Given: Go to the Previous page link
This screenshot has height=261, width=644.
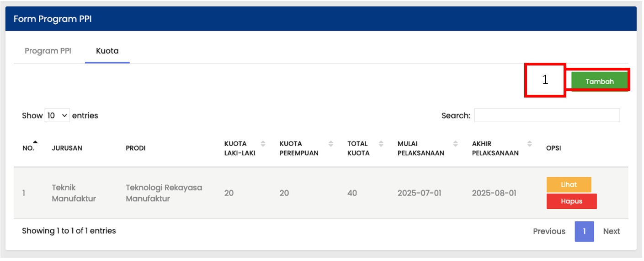Looking at the screenshot, I should point(549,231).
